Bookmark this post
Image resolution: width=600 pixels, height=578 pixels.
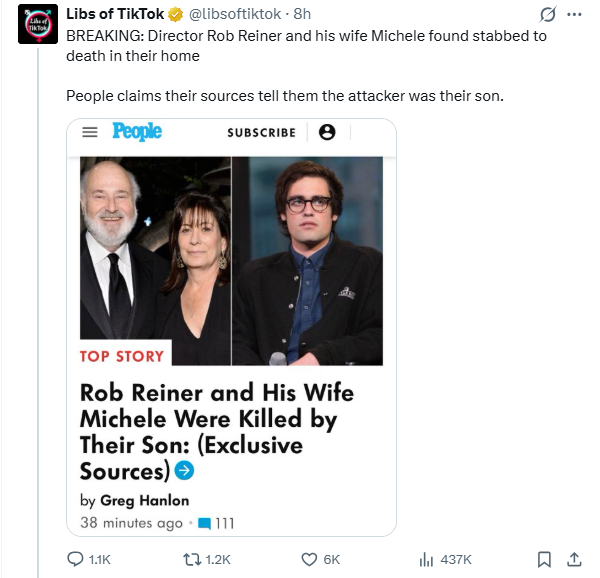544,559
